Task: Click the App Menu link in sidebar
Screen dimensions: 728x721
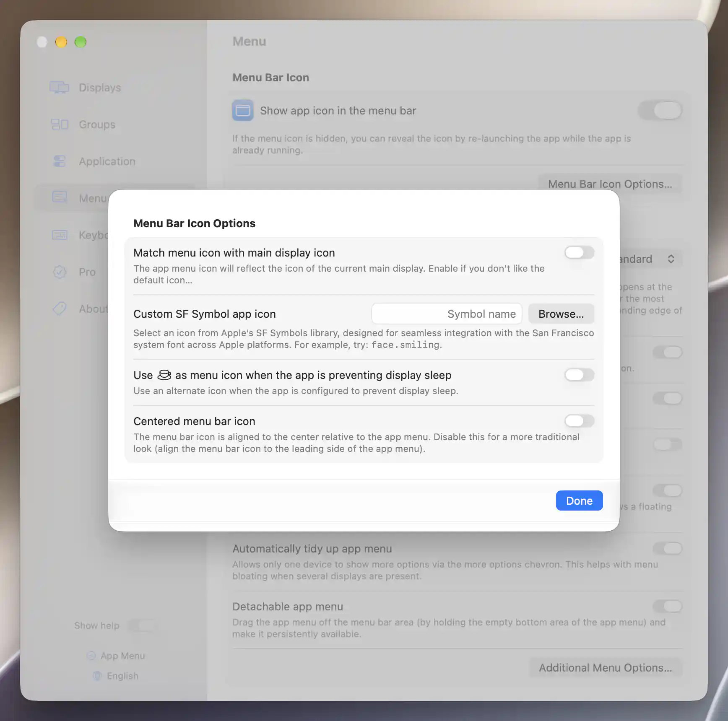Action: [x=122, y=656]
